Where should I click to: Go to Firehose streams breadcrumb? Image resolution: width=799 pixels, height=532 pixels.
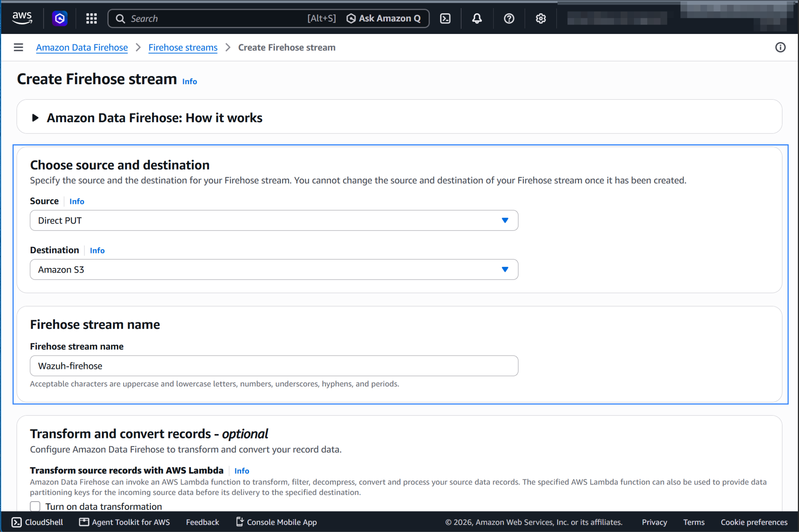click(x=183, y=47)
